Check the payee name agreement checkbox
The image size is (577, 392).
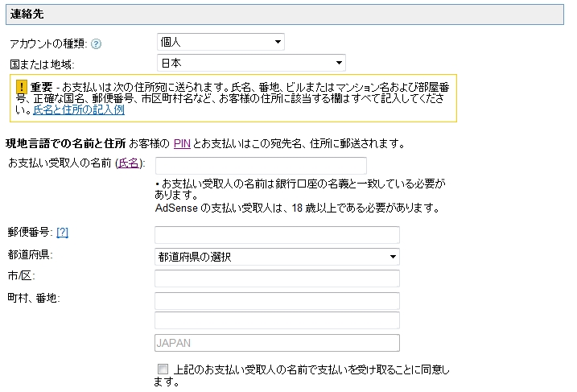pyautogui.click(x=163, y=369)
